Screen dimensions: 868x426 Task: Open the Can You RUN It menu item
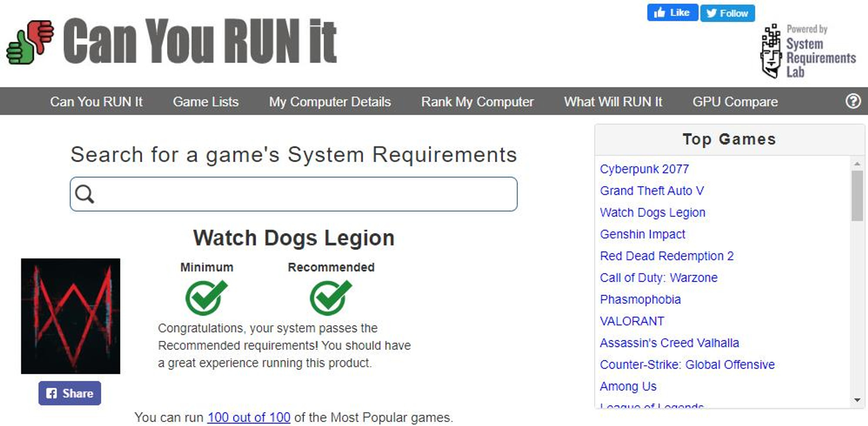coord(96,101)
